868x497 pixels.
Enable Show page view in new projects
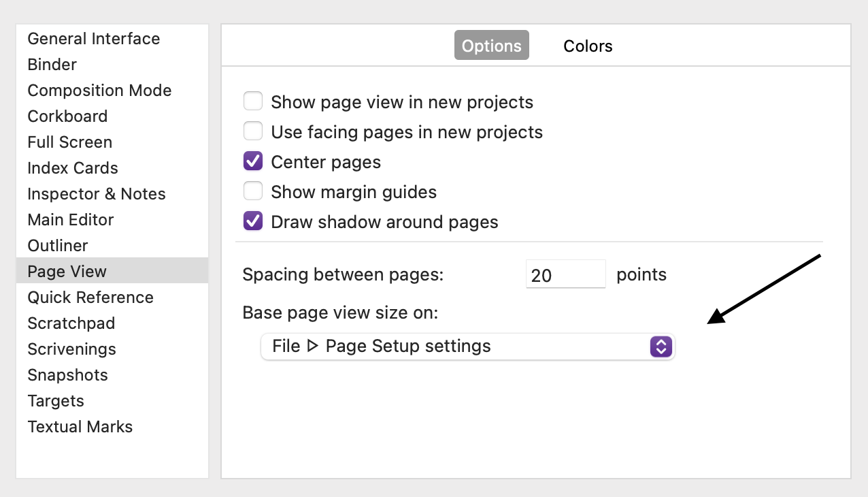[253, 102]
